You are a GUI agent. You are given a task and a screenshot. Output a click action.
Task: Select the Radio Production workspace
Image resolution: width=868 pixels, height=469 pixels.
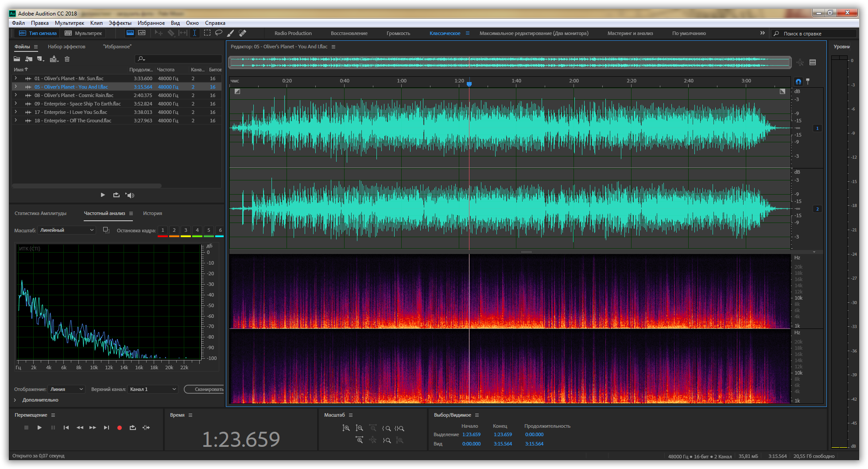point(293,33)
